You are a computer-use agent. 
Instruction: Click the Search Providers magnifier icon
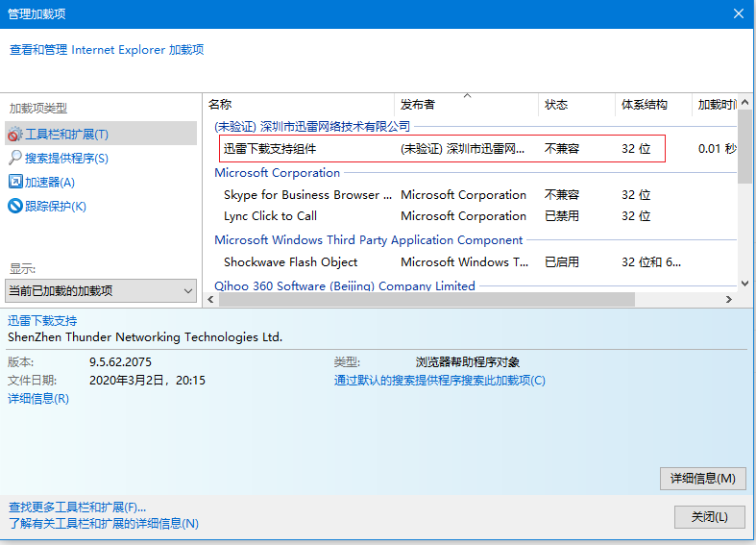tap(15, 158)
